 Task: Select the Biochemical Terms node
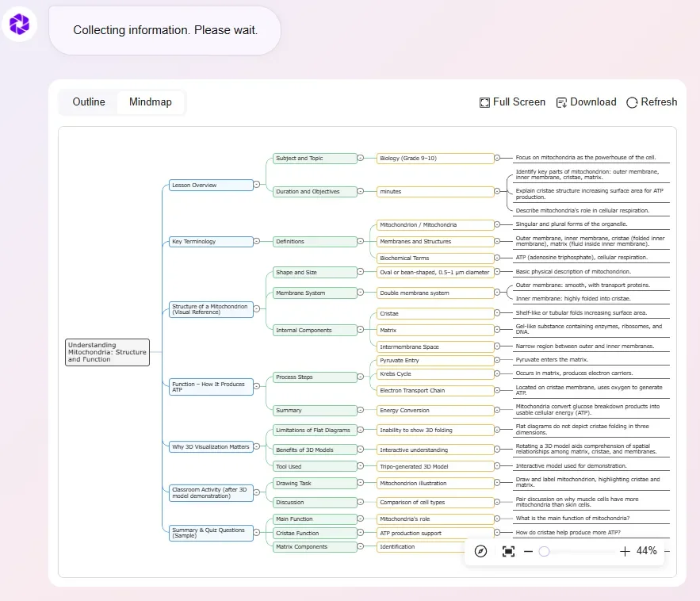(x=435, y=258)
